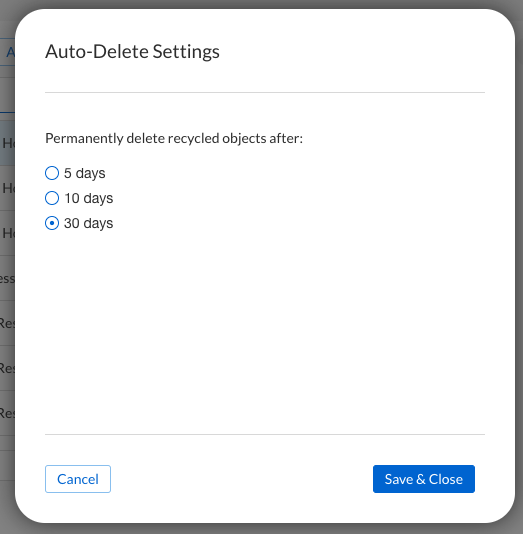Choose the 10 days radio button

pyautogui.click(x=52, y=198)
